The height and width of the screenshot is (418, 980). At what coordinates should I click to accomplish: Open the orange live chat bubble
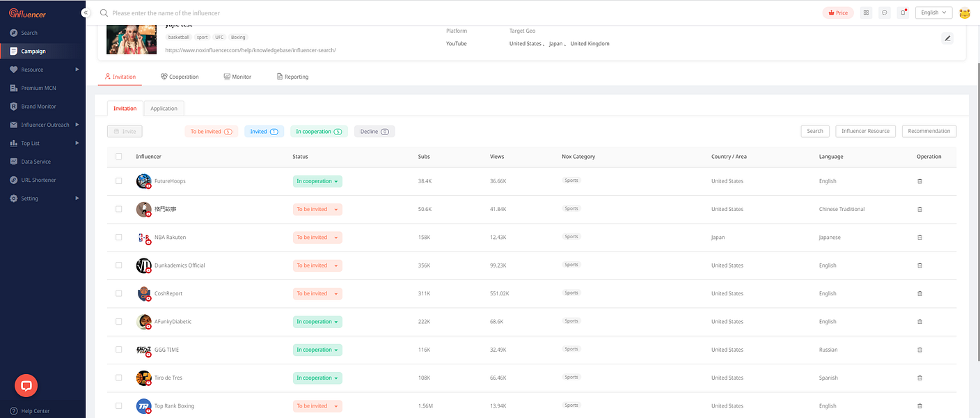pos(26,385)
